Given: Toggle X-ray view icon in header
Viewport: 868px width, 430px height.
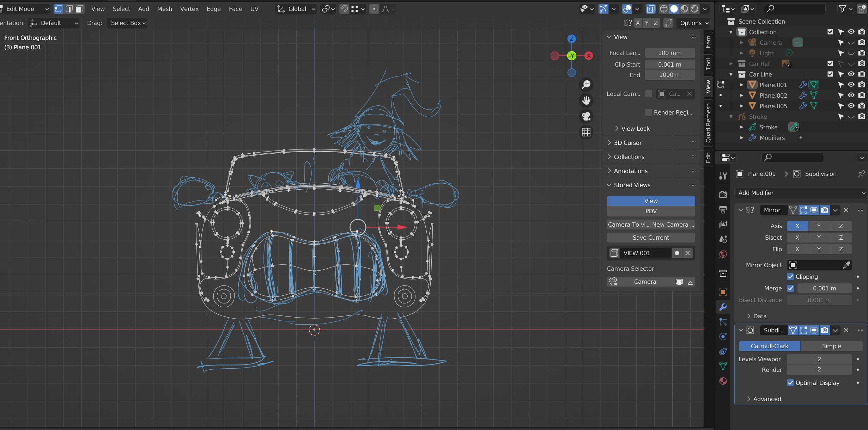Looking at the screenshot, I should [x=650, y=9].
